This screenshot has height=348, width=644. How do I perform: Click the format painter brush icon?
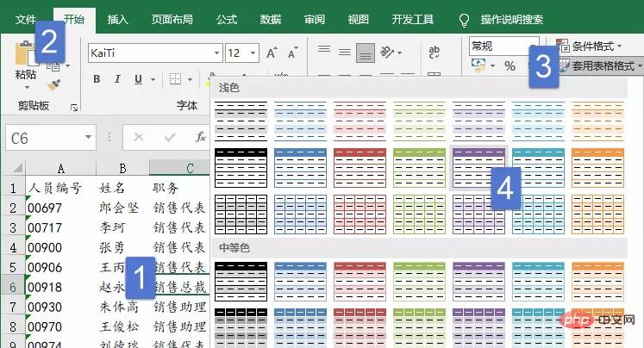[53, 85]
